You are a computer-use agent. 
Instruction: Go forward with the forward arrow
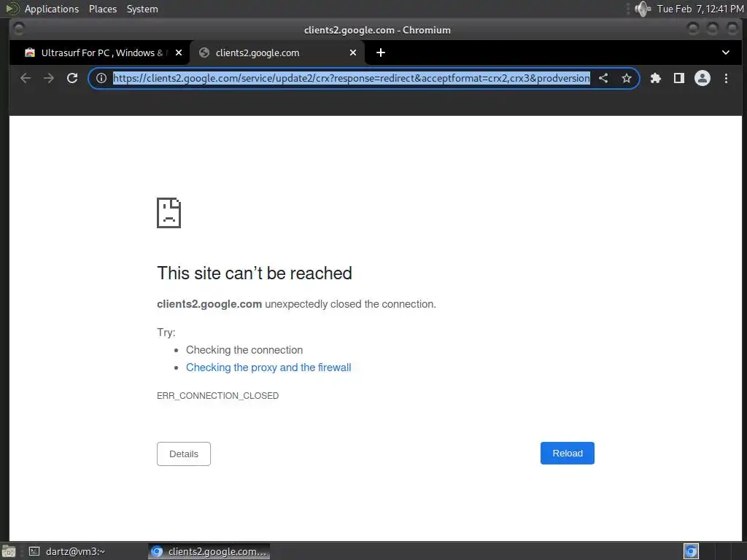49,78
